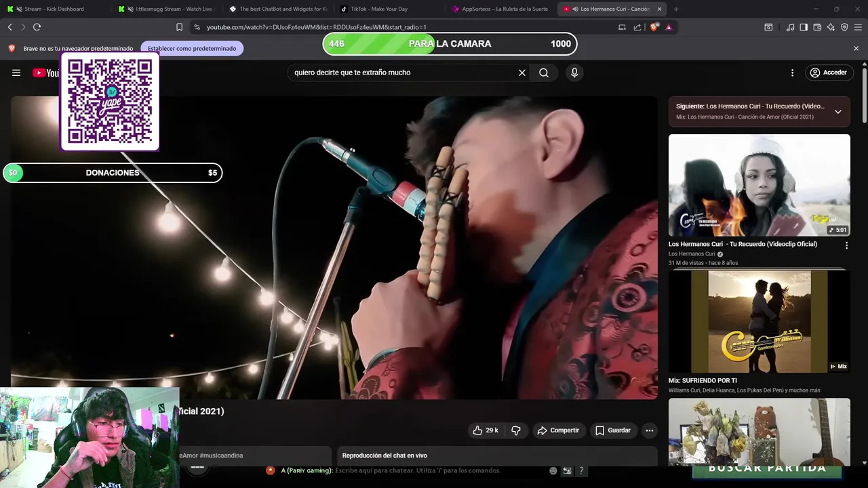Click the BUSCAR PARTIDA button
The height and width of the screenshot is (488, 868).
tap(768, 469)
